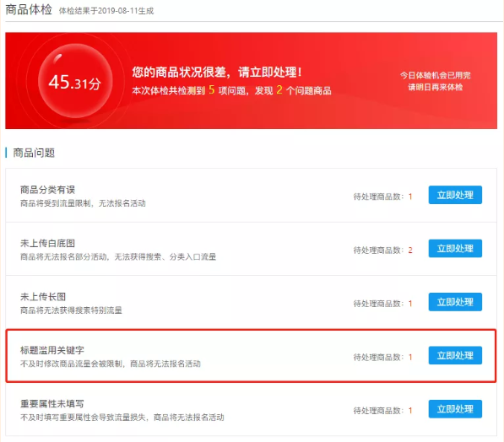Viewport: 504px width, 442px height.
Task: Click description 商品将无法获得搜索特别流量
Action: pyautogui.click(x=71, y=310)
